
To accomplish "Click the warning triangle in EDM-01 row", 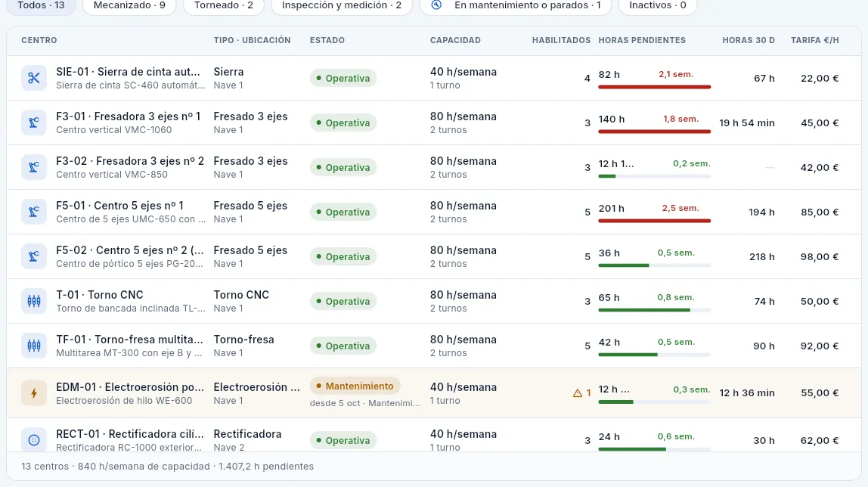I will tap(578, 393).
